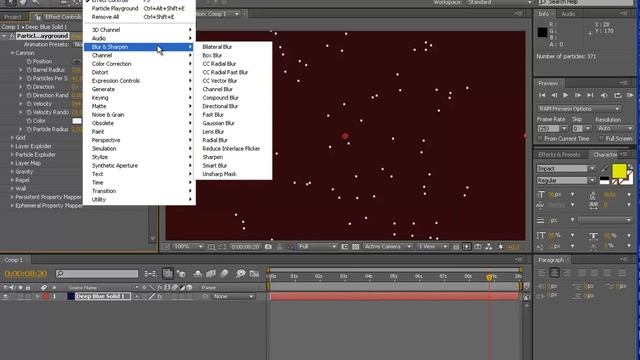The width and height of the screenshot is (640, 360).
Task: Open Brainstorm in the timeline
Action: pos(240,273)
